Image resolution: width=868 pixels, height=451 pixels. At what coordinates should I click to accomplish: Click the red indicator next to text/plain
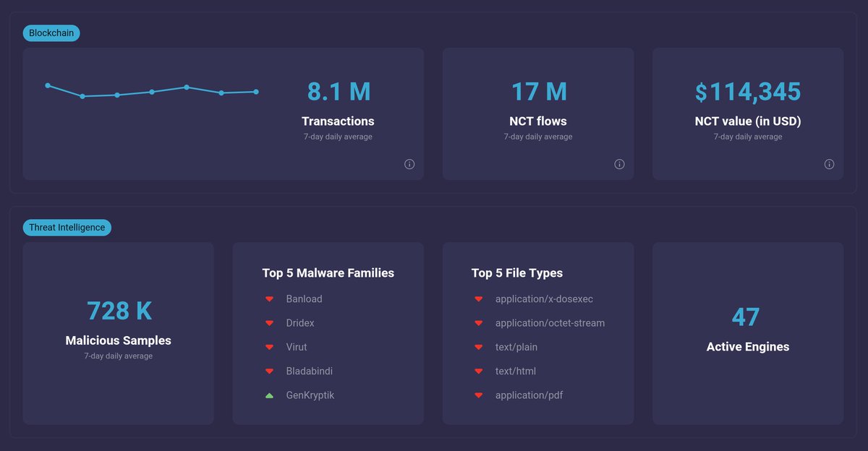tap(479, 347)
